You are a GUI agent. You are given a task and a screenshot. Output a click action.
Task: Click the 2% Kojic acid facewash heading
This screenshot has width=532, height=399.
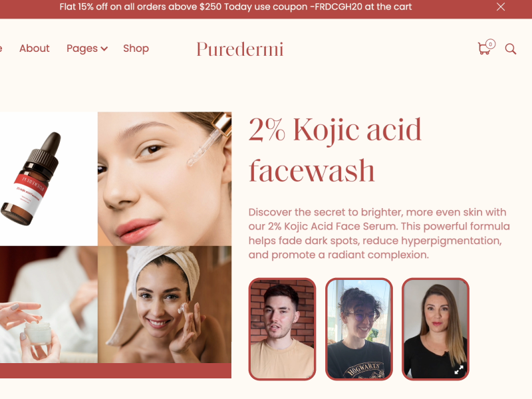click(335, 150)
